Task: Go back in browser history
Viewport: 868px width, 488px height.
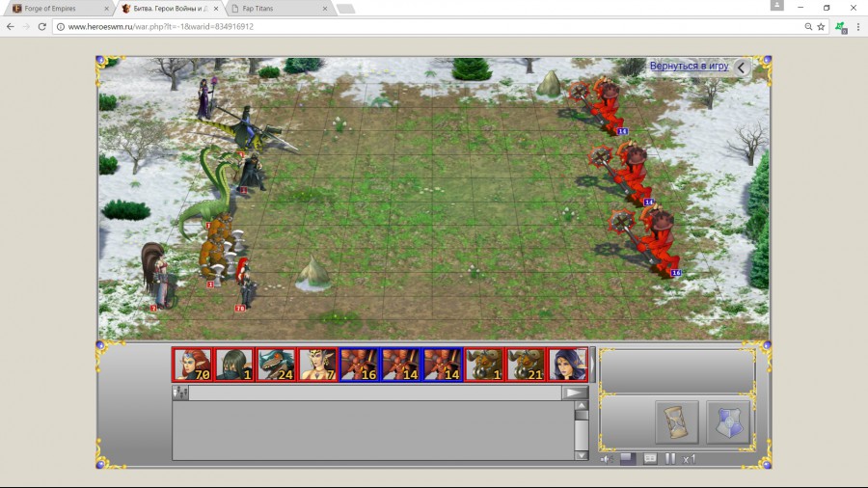Action: [x=11, y=27]
